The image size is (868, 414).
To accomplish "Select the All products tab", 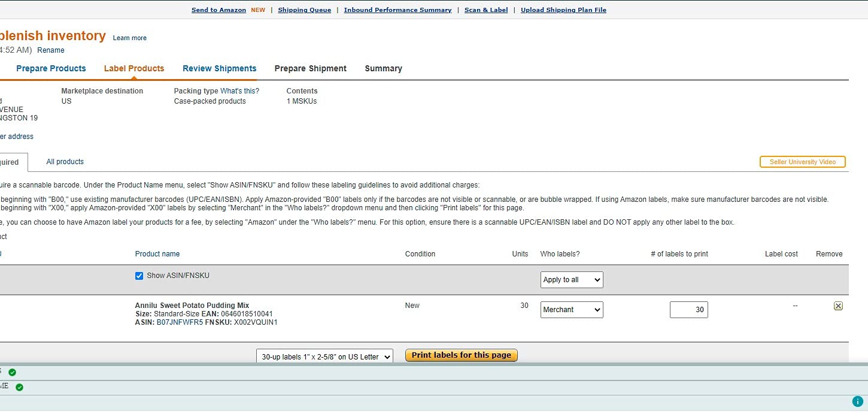I will [x=65, y=162].
